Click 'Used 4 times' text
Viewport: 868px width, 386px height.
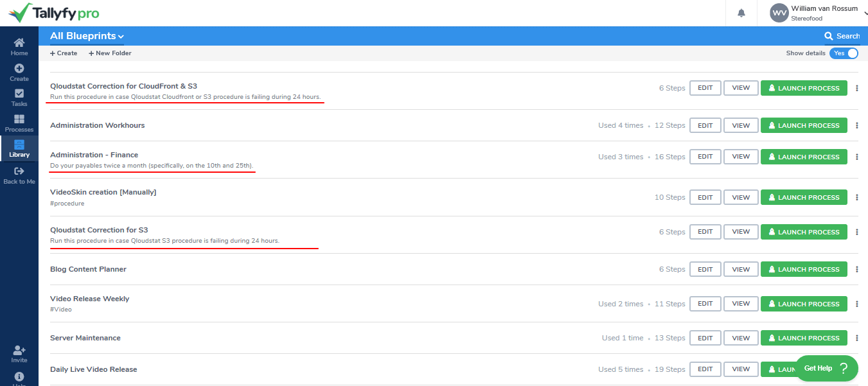click(621, 125)
